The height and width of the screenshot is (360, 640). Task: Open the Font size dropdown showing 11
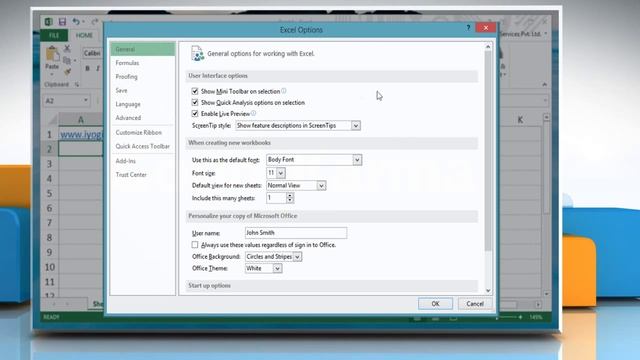click(280, 173)
